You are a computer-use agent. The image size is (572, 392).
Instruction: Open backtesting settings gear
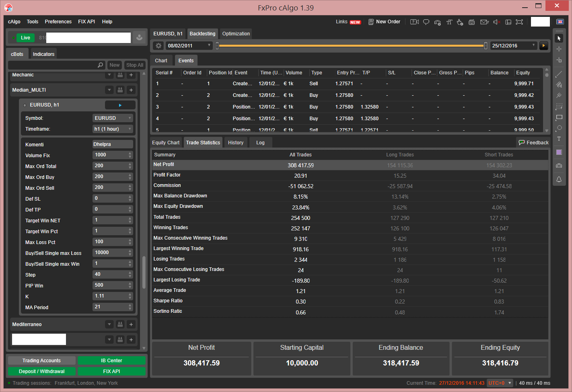coord(158,46)
